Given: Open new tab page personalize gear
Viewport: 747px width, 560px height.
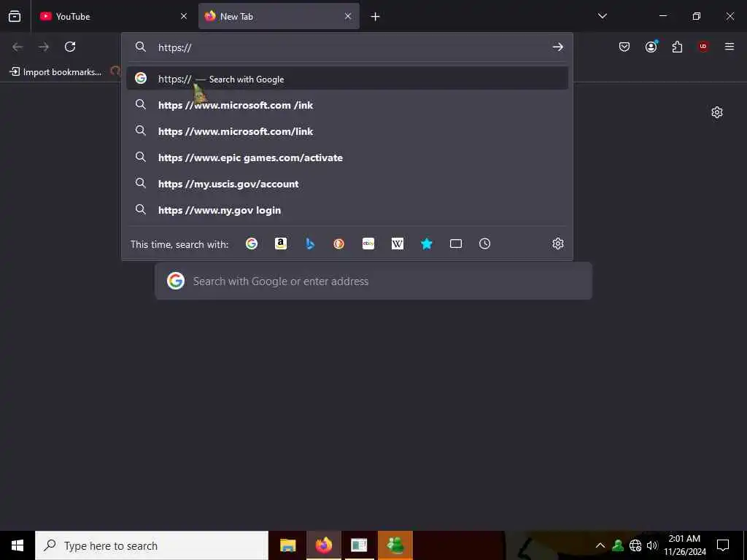Looking at the screenshot, I should click(717, 112).
